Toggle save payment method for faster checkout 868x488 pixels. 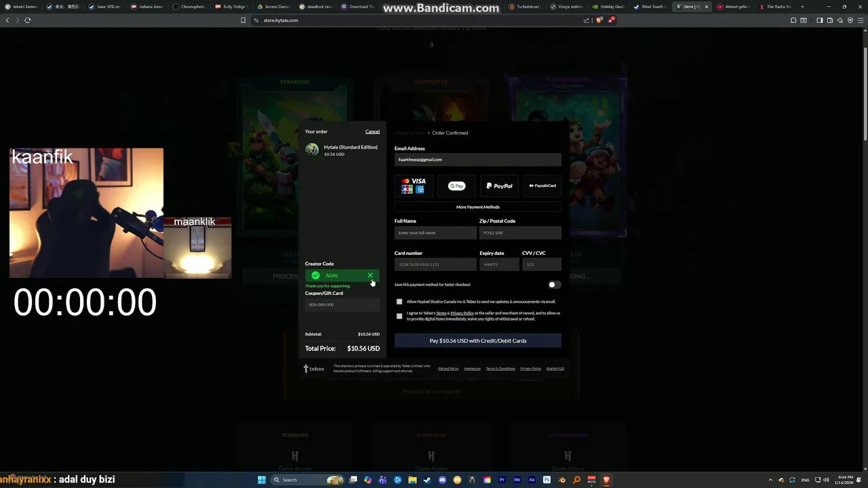click(554, 285)
